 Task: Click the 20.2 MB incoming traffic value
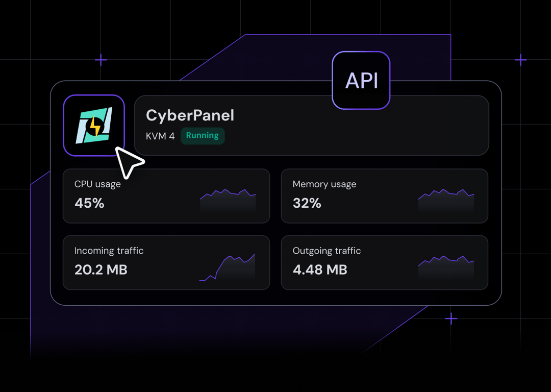click(101, 269)
